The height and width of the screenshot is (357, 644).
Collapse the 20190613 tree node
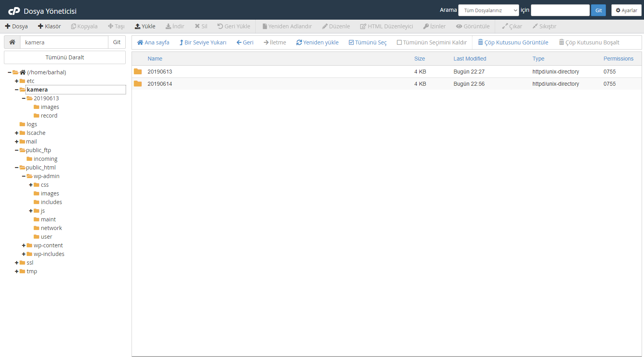(x=24, y=98)
